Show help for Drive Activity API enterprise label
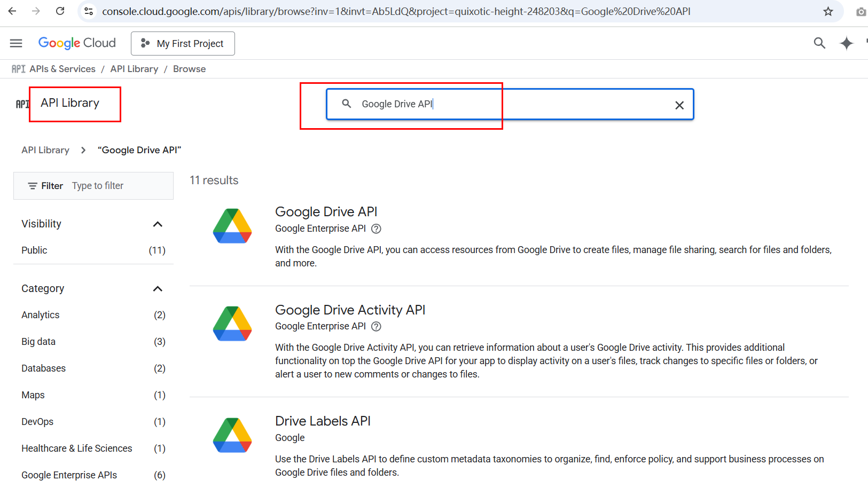Screen dimensions: 868x488 coord(376,326)
